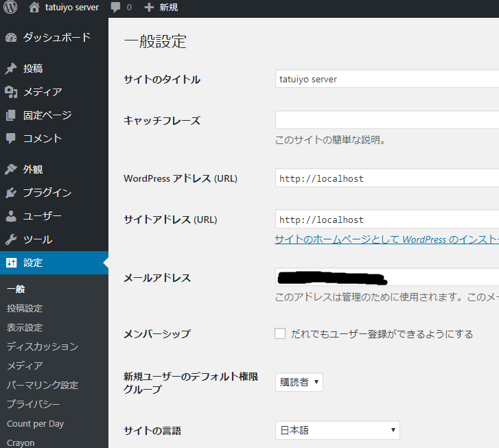Viewport: 499px width, 448px height.
Task: Focus the サイトのタイトル input field
Action: tap(387, 79)
